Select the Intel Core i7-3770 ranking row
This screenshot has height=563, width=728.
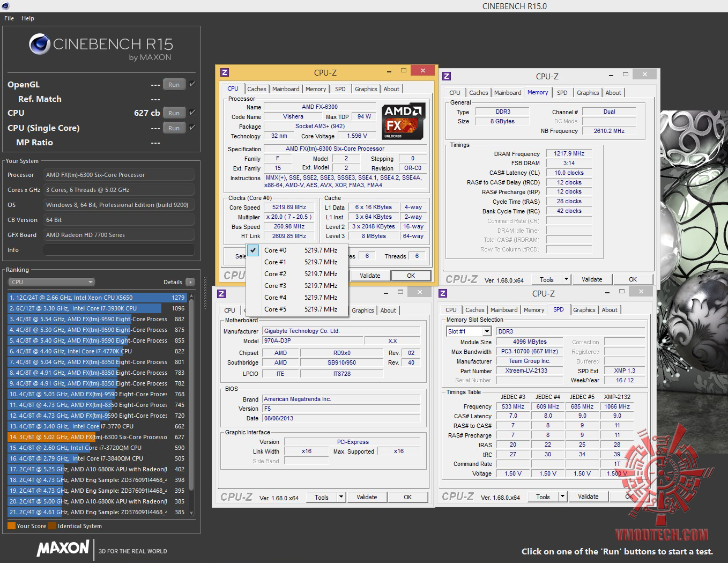[97, 426]
